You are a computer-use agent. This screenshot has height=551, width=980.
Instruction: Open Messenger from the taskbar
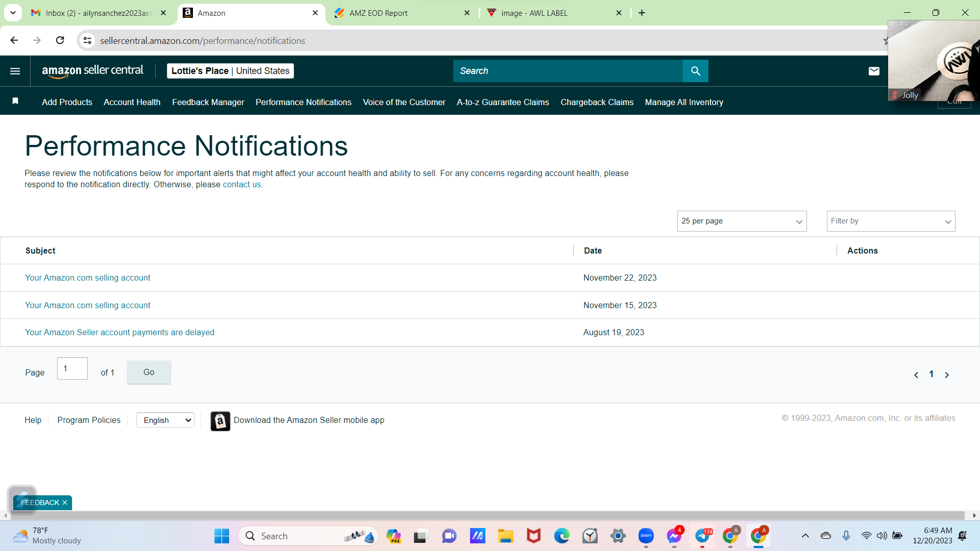coord(674,536)
